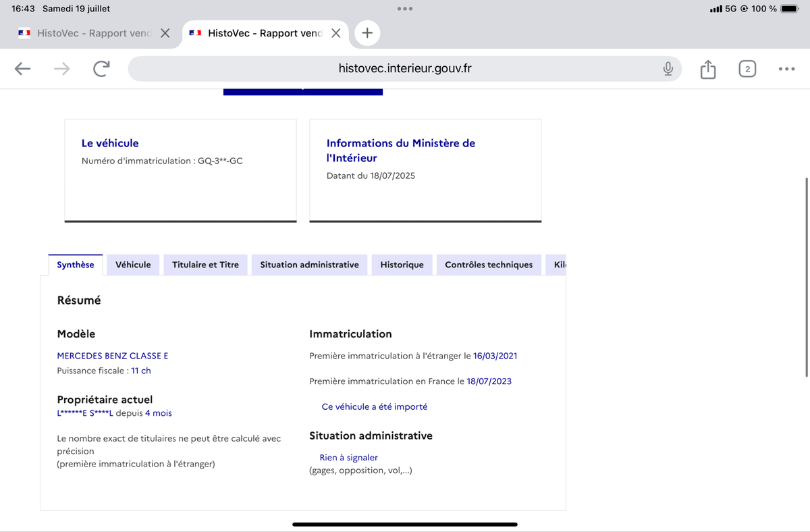
Task: Click the page's vertical scrollbar
Action: 806,277
